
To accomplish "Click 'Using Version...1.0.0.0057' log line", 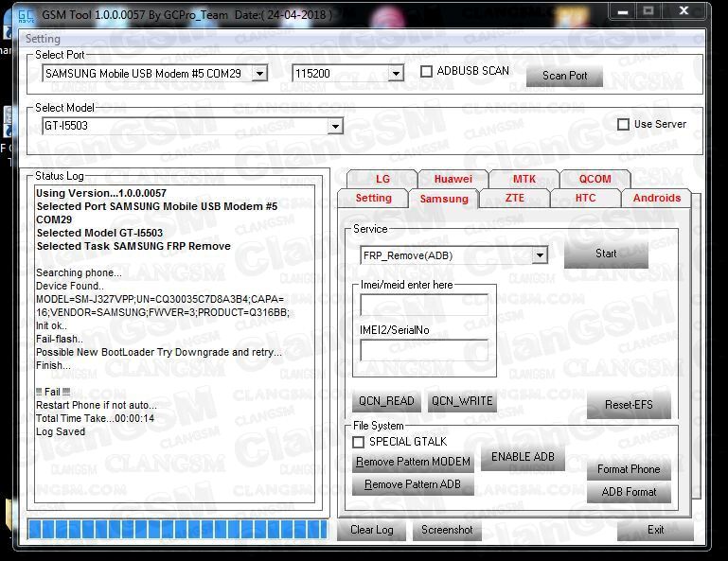I will pyautogui.click(x=101, y=193).
